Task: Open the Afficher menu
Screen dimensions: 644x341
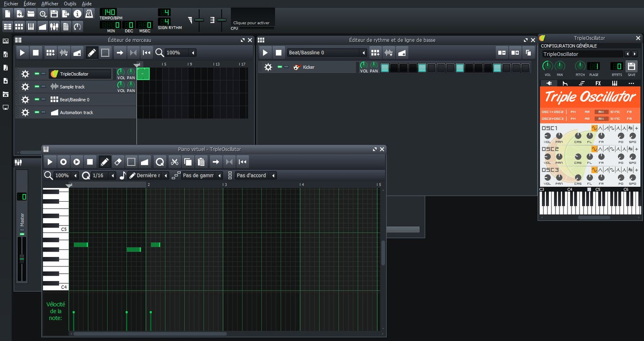Action: (50, 4)
